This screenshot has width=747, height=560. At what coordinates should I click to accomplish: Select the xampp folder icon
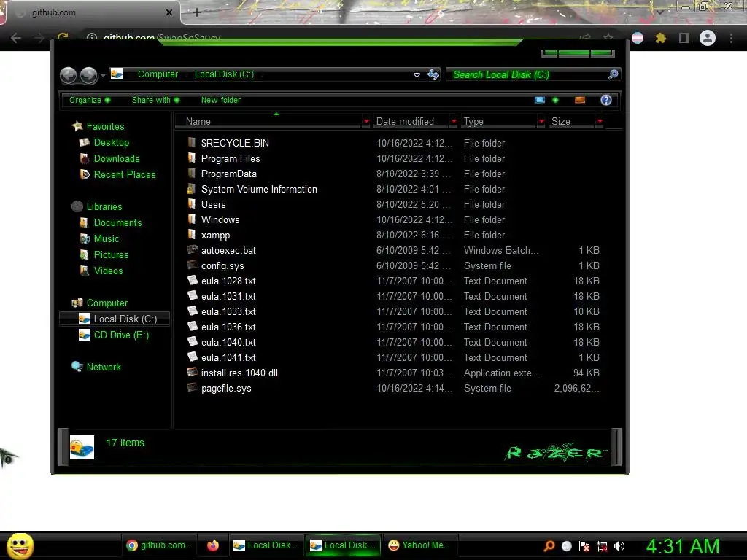click(x=192, y=234)
